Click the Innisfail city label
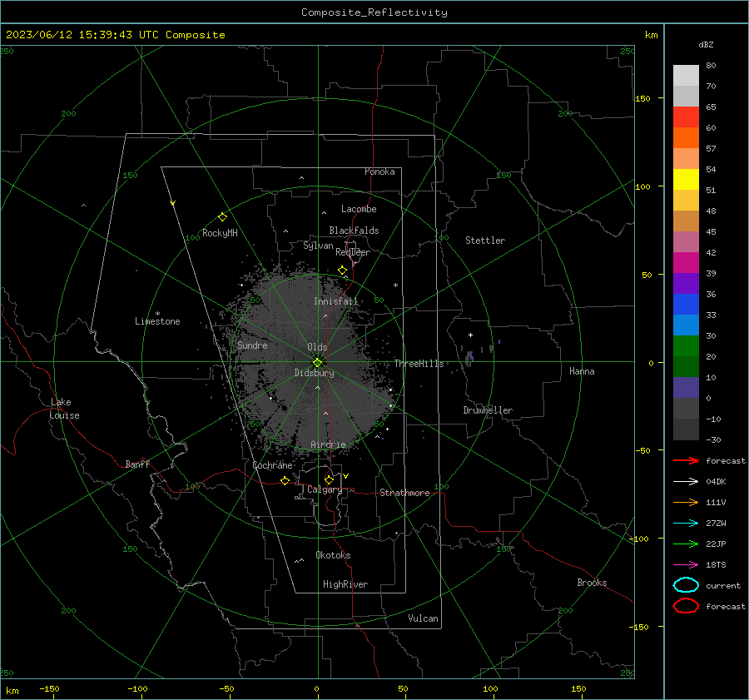Viewport: 749px width, 700px height. [x=335, y=301]
